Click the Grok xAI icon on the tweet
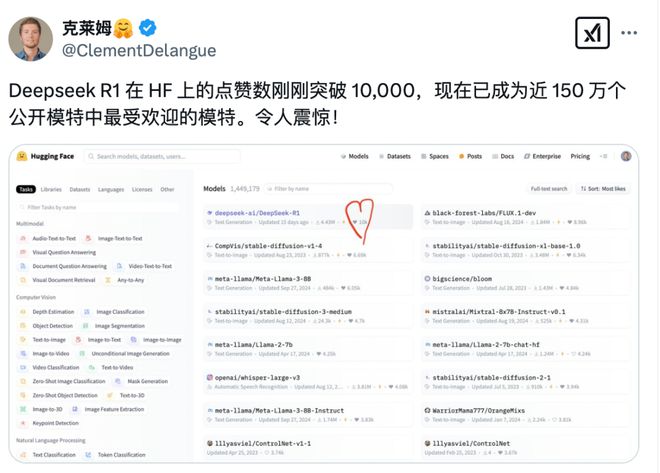Image resolution: width=660 pixels, height=473 pixels. pyautogui.click(x=592, y=33)
